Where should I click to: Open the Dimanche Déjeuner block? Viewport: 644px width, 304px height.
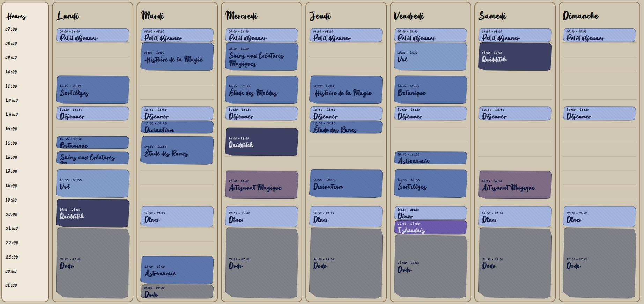point(599,114)
